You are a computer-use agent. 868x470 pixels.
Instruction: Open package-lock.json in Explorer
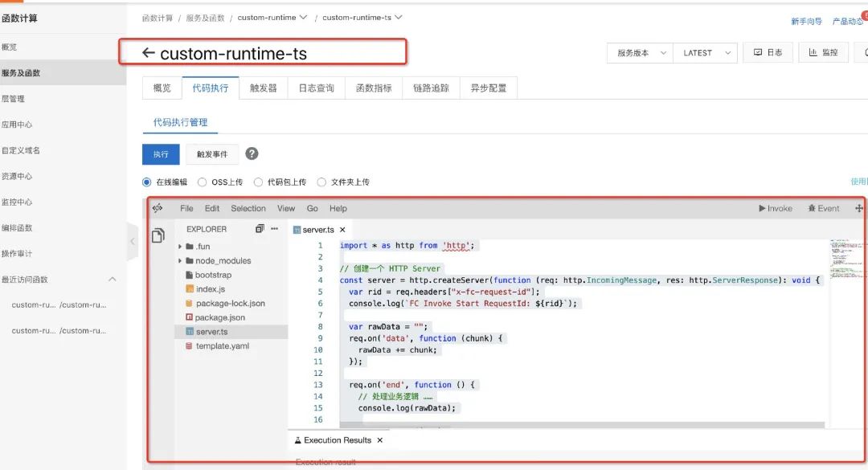coord(231,304)
